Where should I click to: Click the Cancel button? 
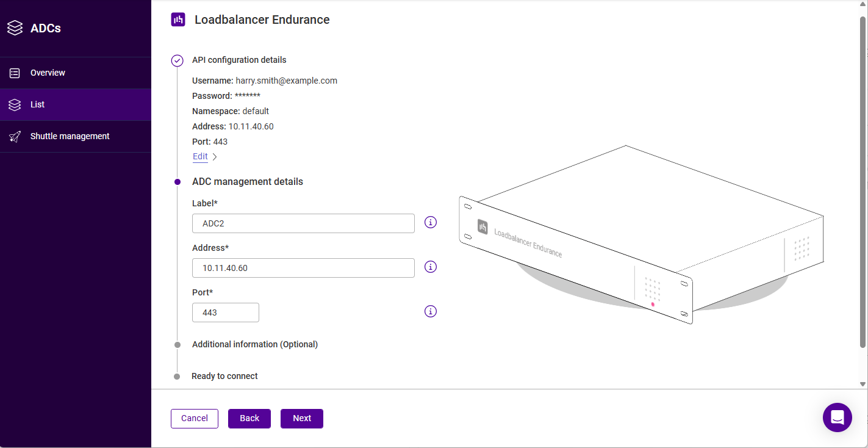pyautogui.click(x=195, y=418)
